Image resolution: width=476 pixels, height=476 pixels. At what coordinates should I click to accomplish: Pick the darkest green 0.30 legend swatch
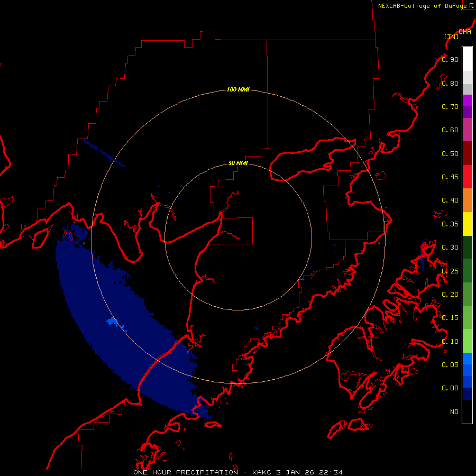pyautogui.click(x=467, y=247)
